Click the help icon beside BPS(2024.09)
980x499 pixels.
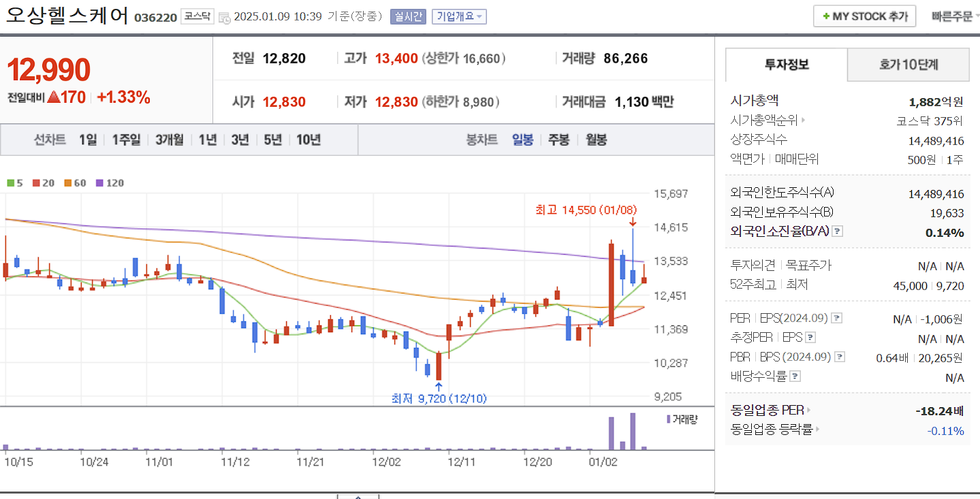pyautogui.click(x=839, y=357)
